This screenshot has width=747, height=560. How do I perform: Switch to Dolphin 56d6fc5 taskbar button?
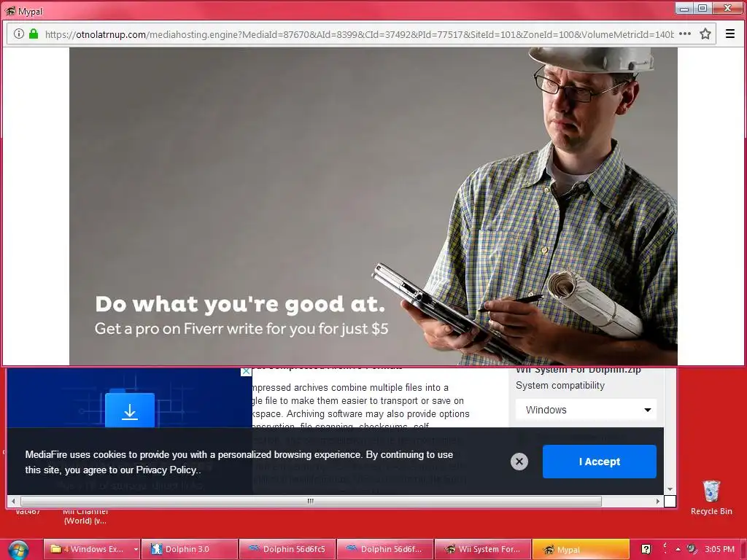tap(287, 549)
